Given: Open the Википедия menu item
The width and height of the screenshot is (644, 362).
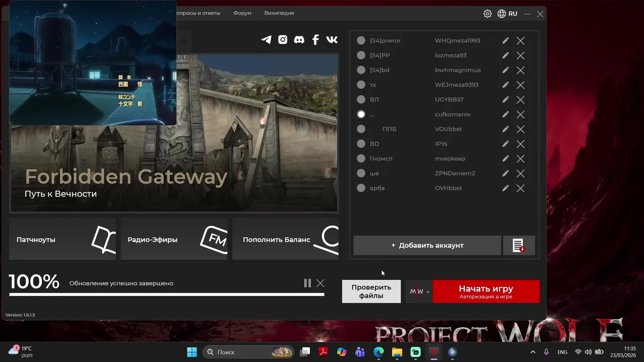Looking at the screenshot, I should [x=279, y=13].
